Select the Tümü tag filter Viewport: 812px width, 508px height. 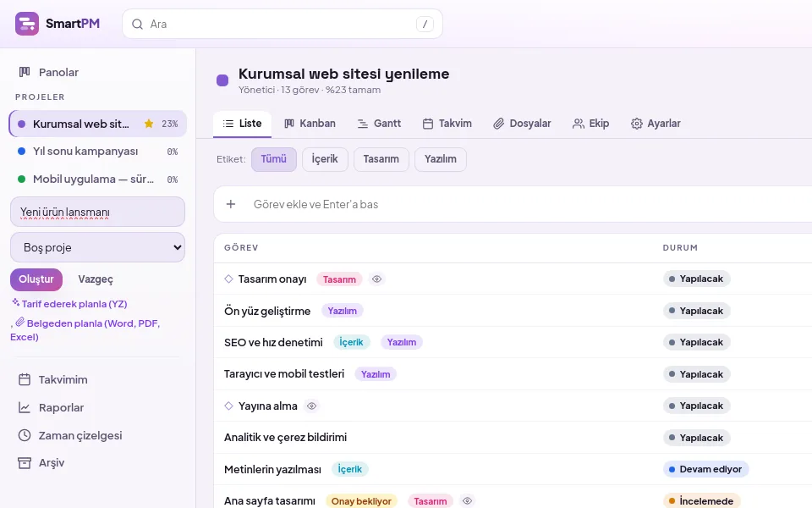point(274,159)
